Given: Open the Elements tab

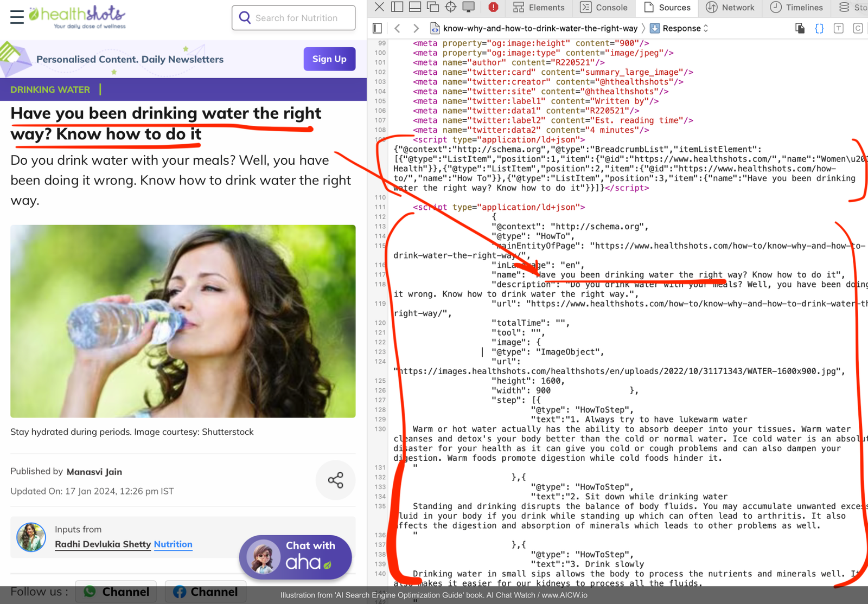Looking at the screenshot, I should coord(539,7).
